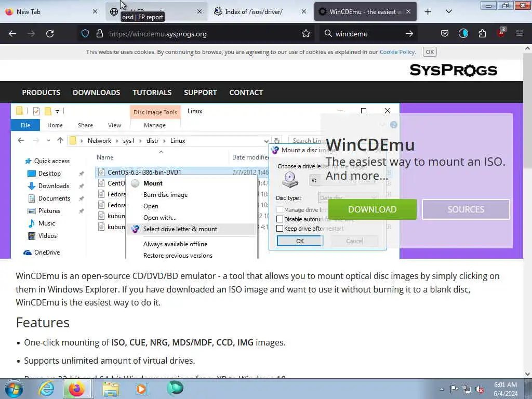Screen dimensions: 532x399
Task: Open the tracking protection shield icon
Action: click(85, 34)
